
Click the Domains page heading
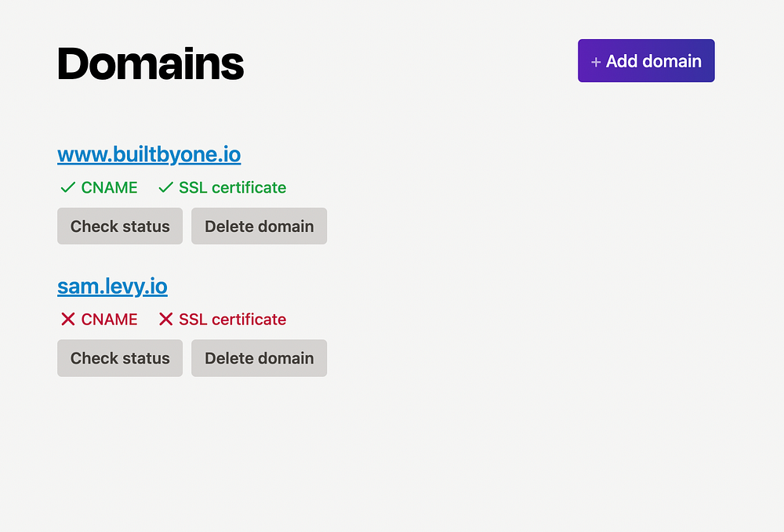point(151,63)
